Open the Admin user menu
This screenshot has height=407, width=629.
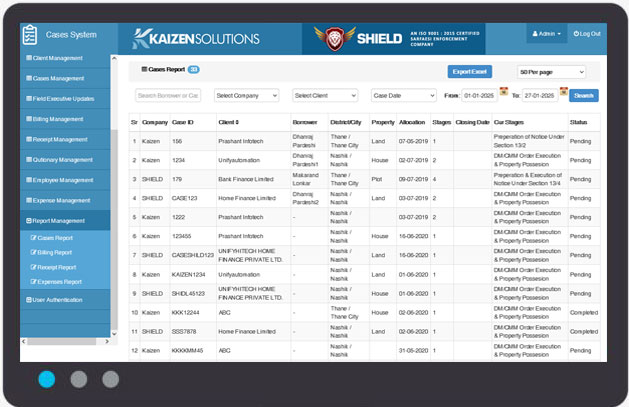tap(547, 34)
